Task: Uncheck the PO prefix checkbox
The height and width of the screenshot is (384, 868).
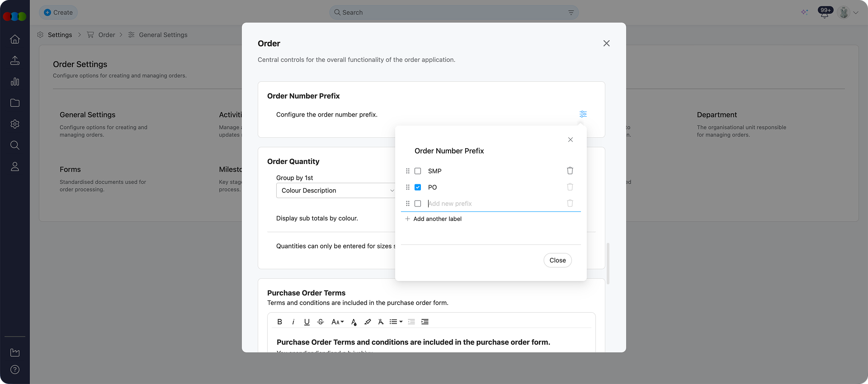Action: click(418, 187)
